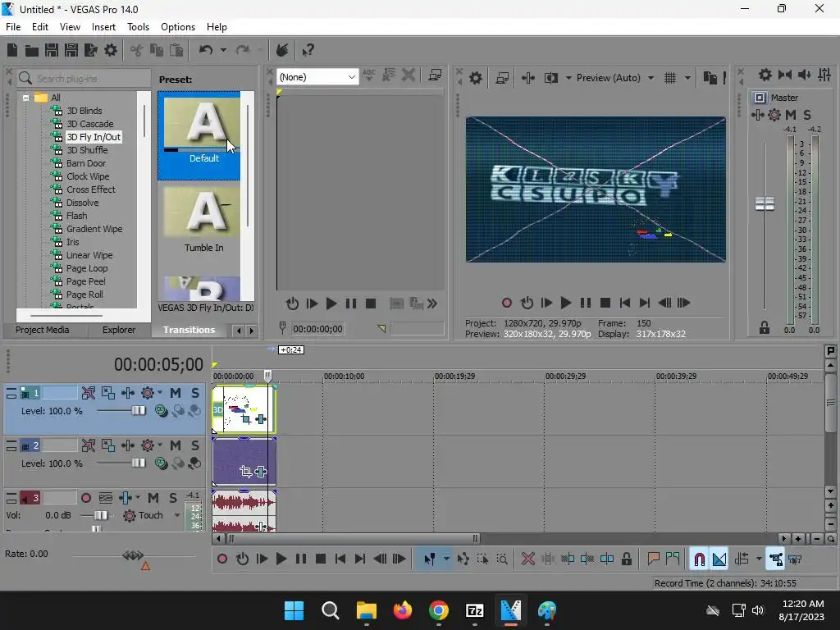Play the trimmer window clip
Screen dimensions: 840x630
(331, 304)
